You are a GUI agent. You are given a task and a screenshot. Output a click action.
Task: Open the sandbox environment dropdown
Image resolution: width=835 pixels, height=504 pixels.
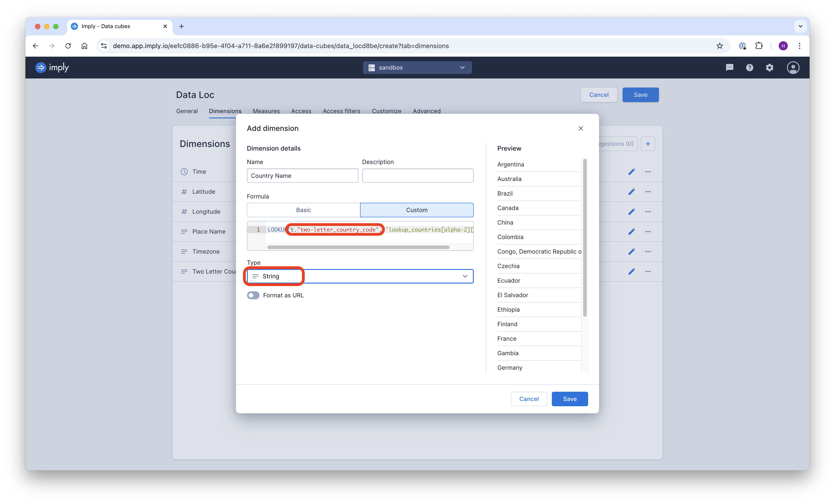tap(417, 67)
